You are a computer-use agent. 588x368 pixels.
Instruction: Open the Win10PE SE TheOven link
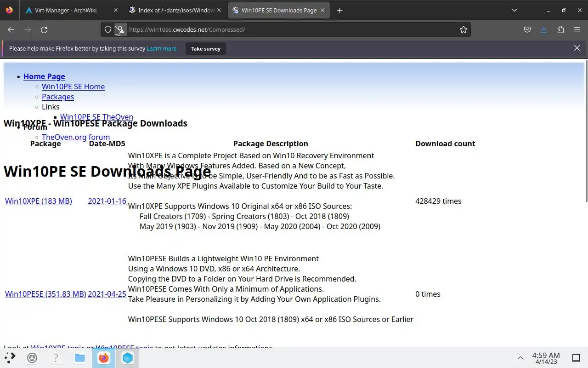coord(96,117)
